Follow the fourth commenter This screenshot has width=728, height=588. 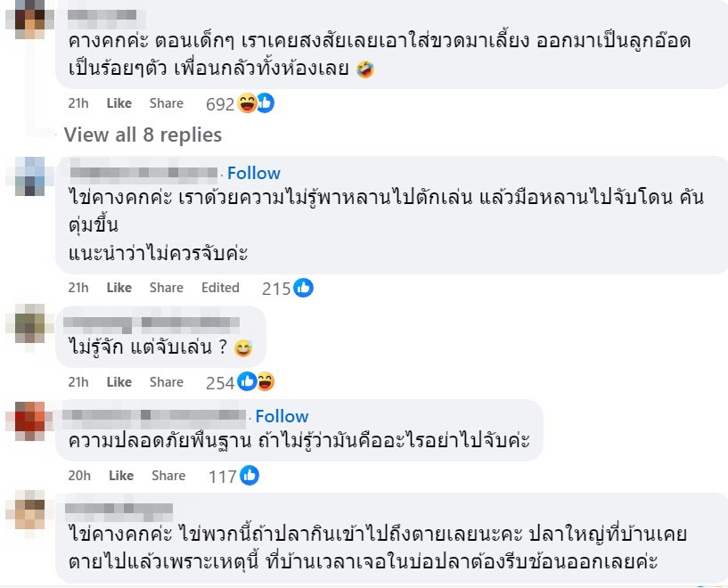283,416
